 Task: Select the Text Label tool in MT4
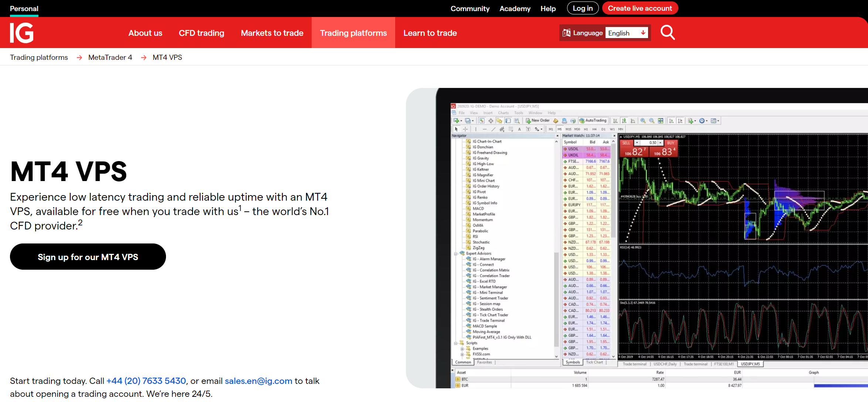[528, 129]
